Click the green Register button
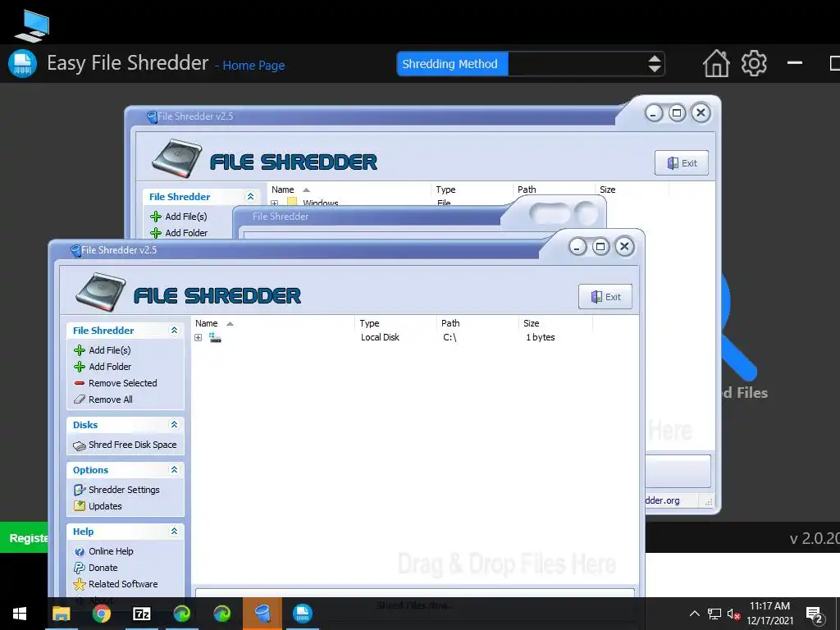Image resolution: width=840 pixels, height=630 pixels. [24, 537]
